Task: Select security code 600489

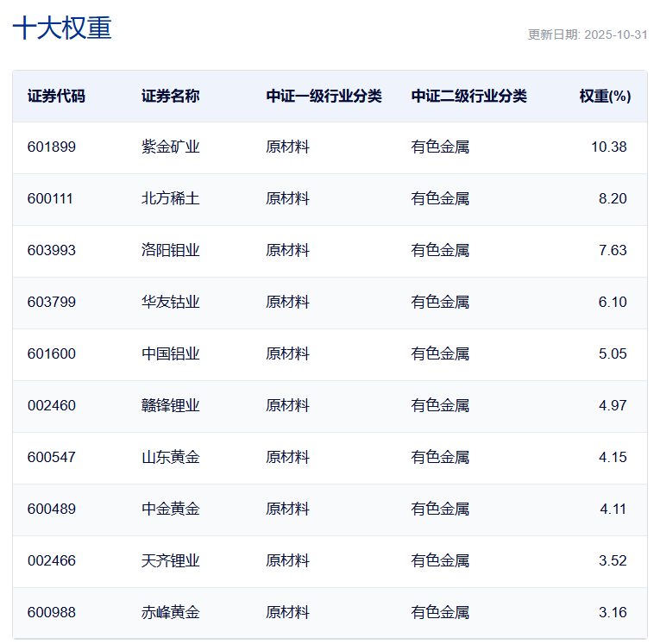Action: tap(52, 509)
